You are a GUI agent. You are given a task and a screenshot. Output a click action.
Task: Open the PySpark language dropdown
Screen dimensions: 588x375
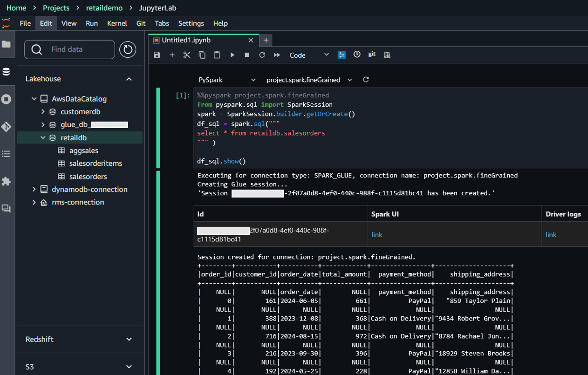coord(227,80)
